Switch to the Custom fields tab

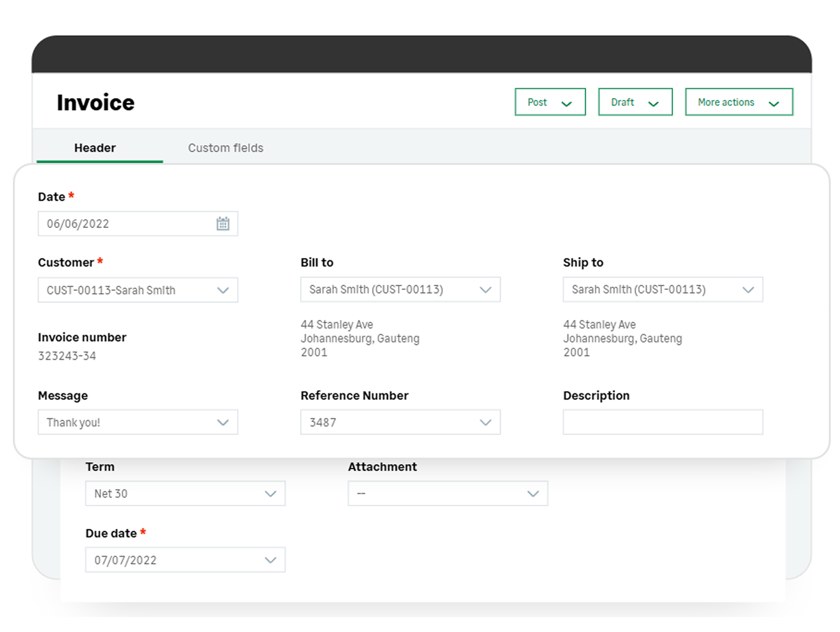tap(226, 147)
